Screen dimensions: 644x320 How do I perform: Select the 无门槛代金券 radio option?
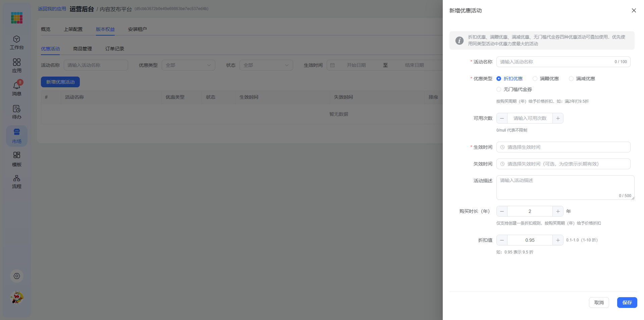514,89
